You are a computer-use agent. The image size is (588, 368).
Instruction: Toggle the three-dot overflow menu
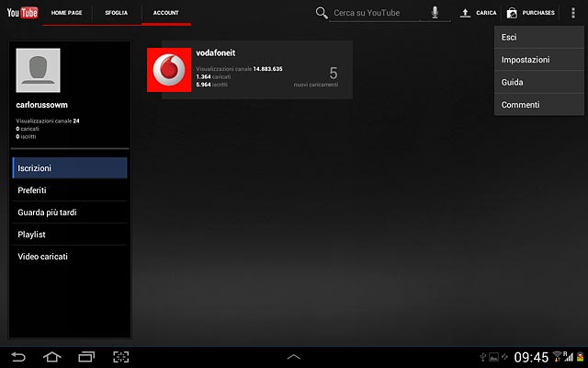(x=573, y=13)
